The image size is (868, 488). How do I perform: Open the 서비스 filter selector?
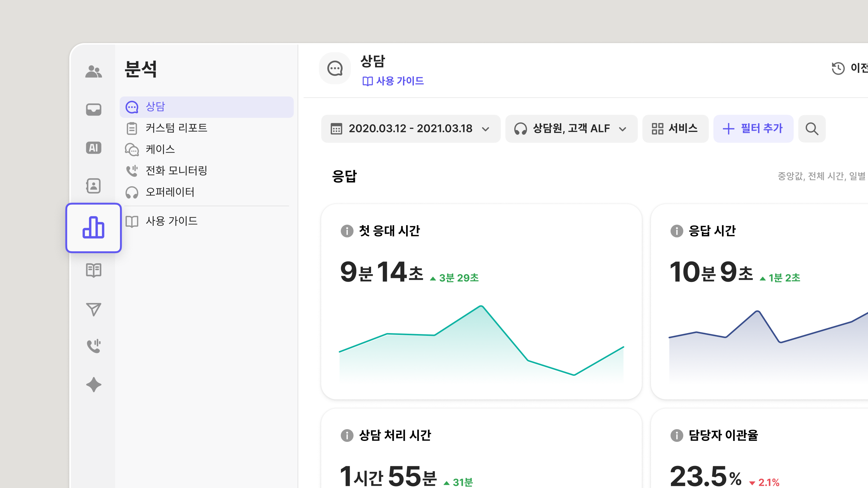675,129
